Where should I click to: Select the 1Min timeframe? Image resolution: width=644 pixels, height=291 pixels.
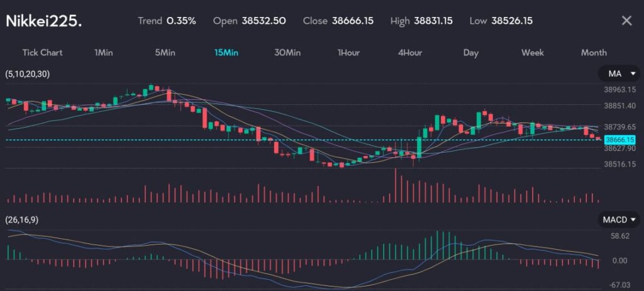(103, 53)
